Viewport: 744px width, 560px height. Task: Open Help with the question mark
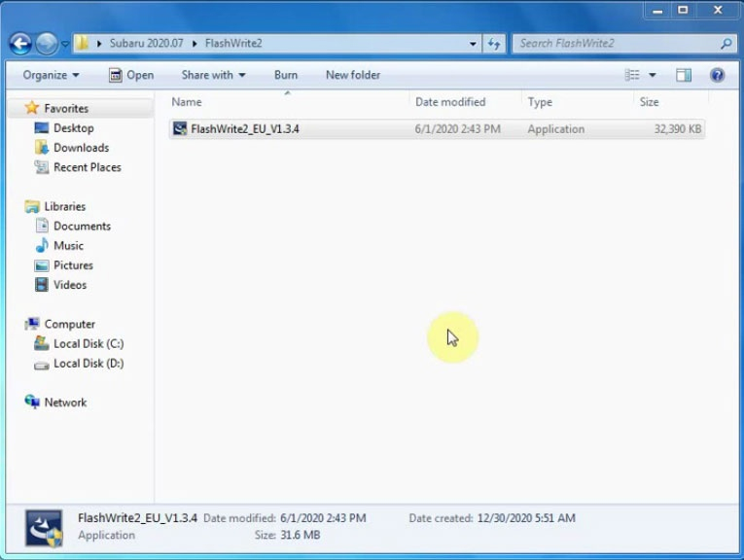click(718, 75)
